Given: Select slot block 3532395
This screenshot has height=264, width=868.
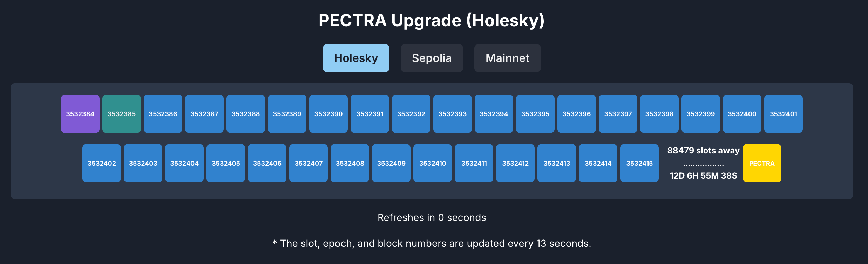Looking at the screenshot, I should [535, 113].
